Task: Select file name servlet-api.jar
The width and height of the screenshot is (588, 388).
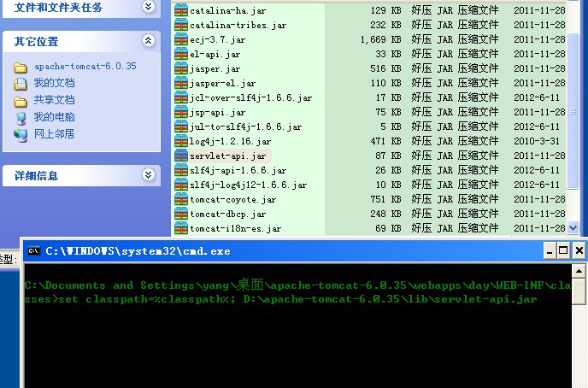Action: 228,156
